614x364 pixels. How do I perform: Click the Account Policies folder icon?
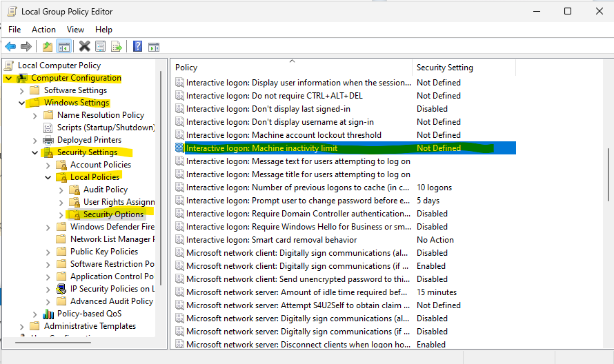[61, 165]
